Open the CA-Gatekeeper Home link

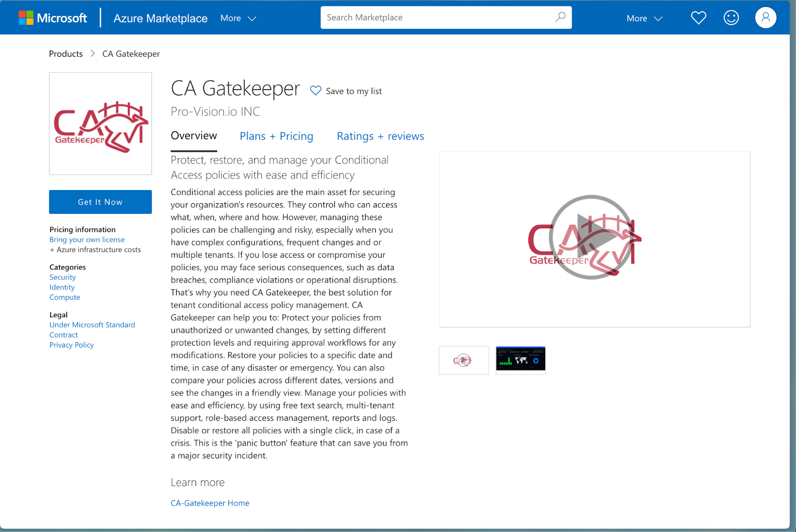210,503
